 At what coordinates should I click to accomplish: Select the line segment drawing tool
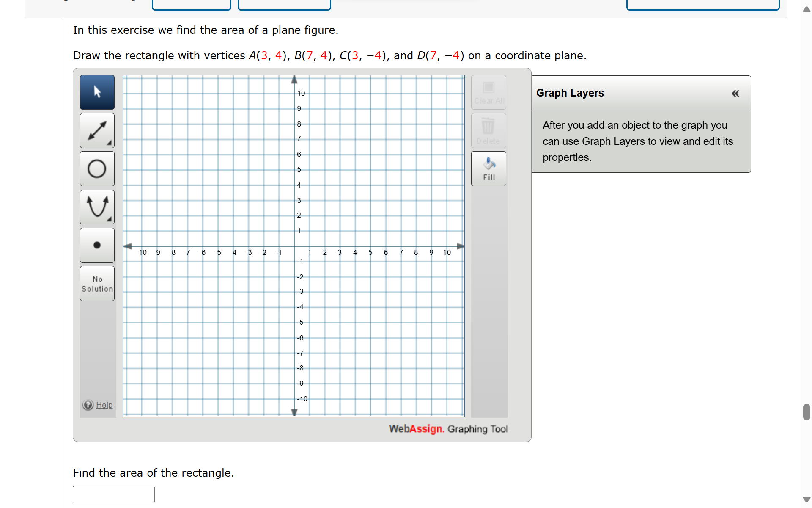click(x=97, y=130)
